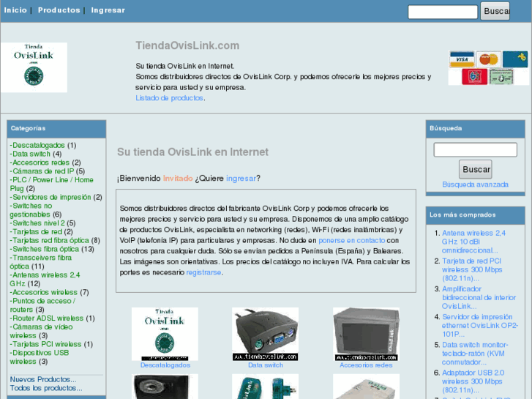
Task: Open PLC / Power Line / Home Plug category
Action: pyautogui.click(x=51, y=184)
